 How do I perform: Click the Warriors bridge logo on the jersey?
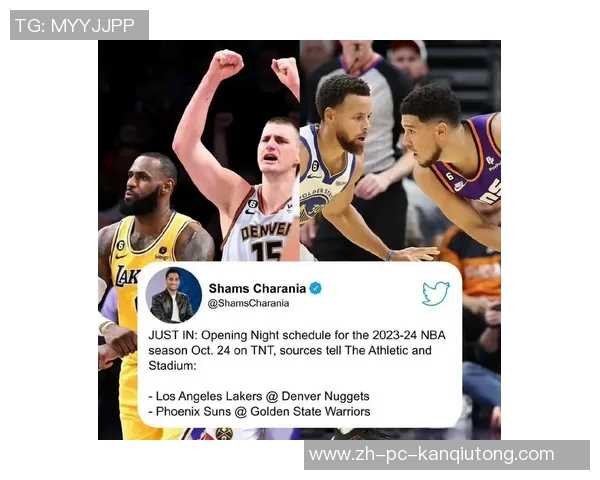[x=314, y=205]
